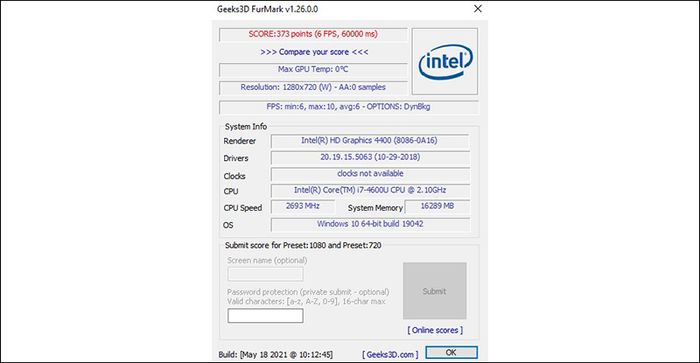
Task: Visit the Geeks3D.com link
Action: [390, 355]
